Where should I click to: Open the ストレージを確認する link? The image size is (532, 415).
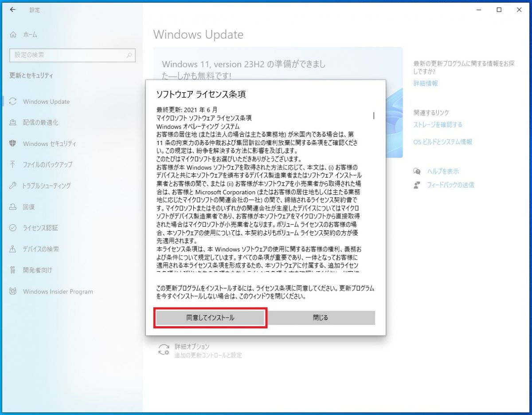[x=438, y=125]
